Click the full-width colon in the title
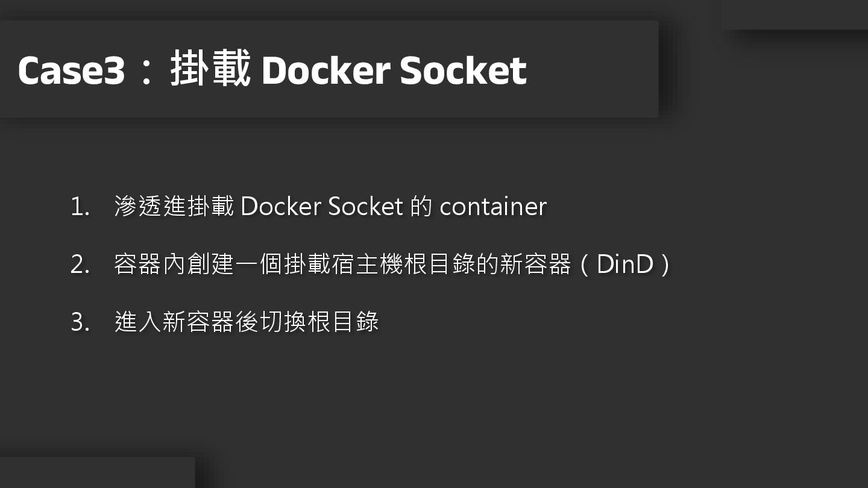This screenshot has height=488, width=868. 146,72
